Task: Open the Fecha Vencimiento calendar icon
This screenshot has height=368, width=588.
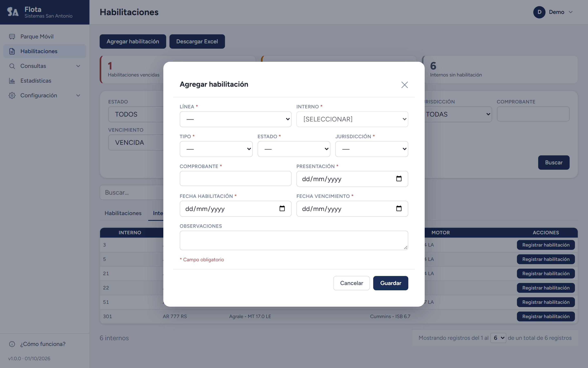Action: pyautogui.click(x=399, y=208)
